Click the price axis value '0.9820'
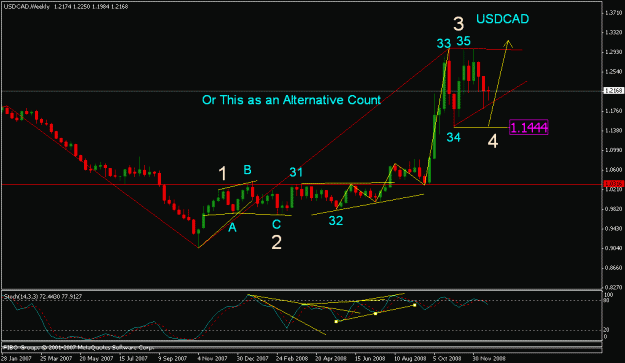This screenshot has width=625, height=363. click(x=614, y=209)
